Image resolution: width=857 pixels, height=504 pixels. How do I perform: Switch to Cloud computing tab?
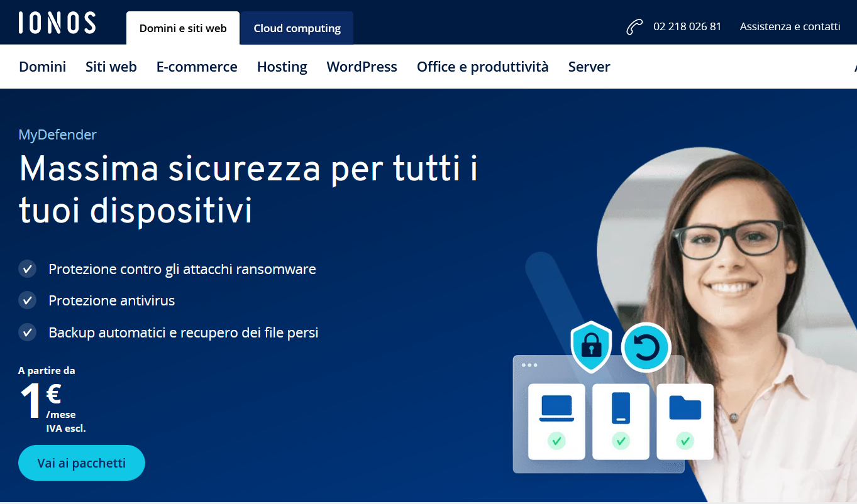(x=297, y=28)
